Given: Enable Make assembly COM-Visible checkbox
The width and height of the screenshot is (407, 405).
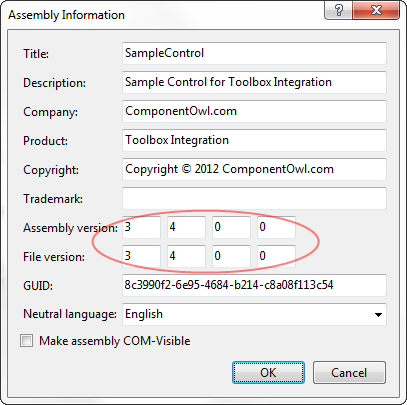Looking at the screenshot, I should click(27, 341).
